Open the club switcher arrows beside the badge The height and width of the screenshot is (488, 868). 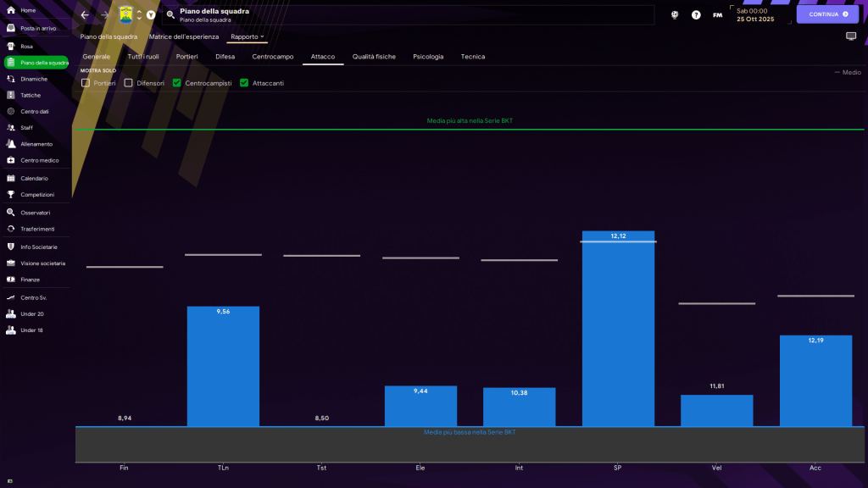click(x=139, y=15)
